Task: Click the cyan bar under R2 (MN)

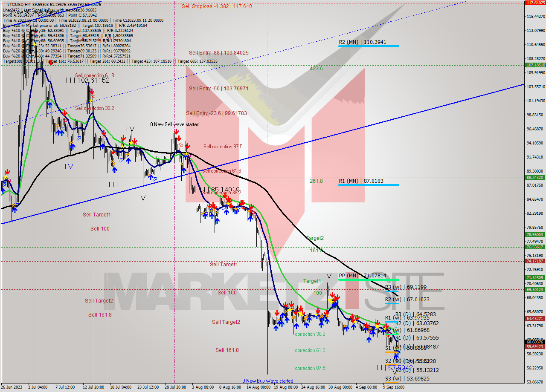Action: [369, 46]
